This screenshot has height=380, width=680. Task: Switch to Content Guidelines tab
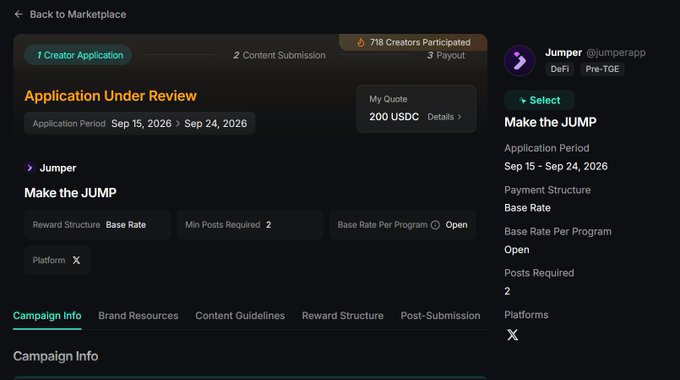click(240, 316)
